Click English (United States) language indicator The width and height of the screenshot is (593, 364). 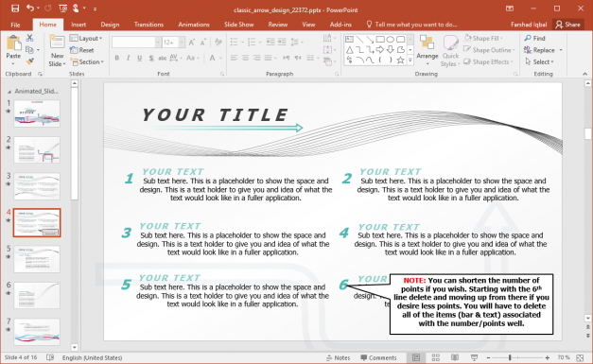92,357
